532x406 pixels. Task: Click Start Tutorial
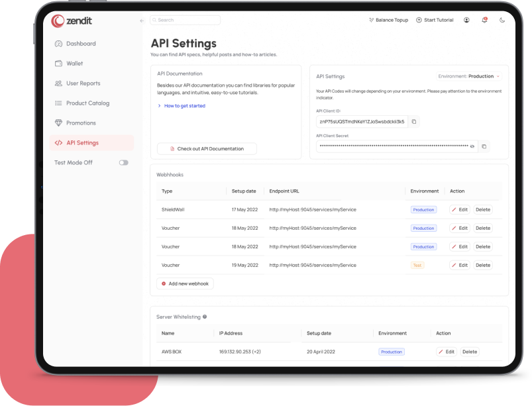click(435, 20)
